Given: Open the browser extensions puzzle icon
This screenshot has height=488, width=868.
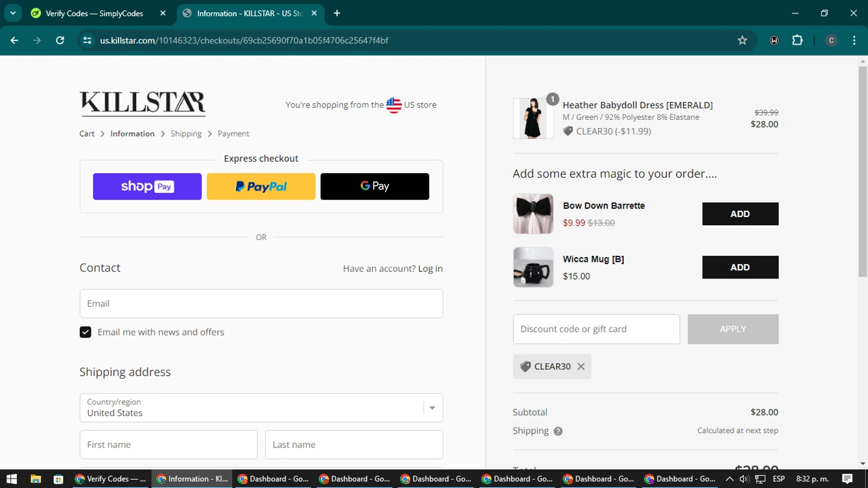Looking at the screenshot, I should coord(797,41).
